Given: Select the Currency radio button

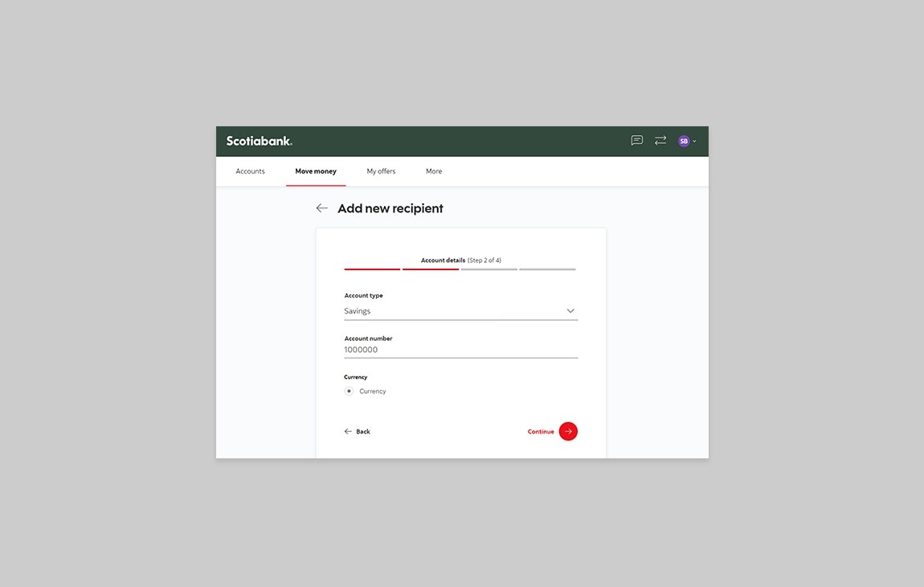Looking at the screenshot, I should [x=349, y=391].
